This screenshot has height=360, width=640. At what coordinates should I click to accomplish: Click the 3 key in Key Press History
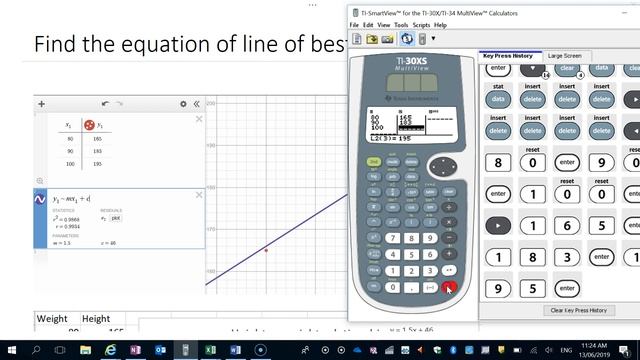[x=567, y=257]
